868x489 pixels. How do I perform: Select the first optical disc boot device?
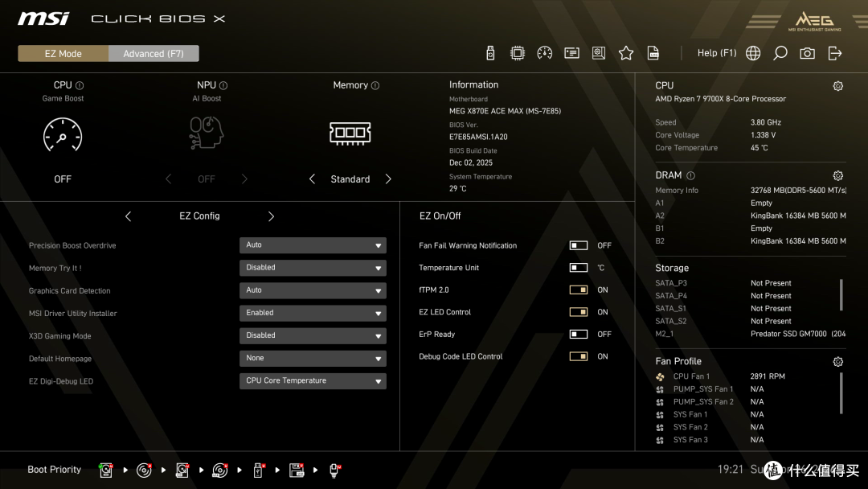tap(144, 471)
